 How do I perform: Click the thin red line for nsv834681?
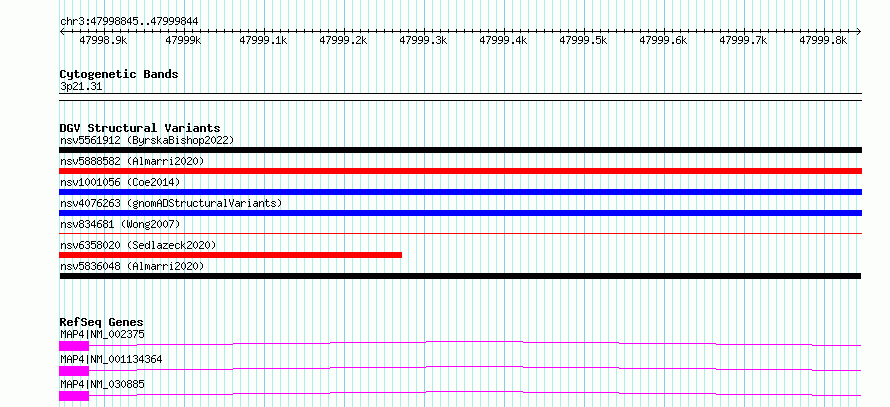(460, 233)
